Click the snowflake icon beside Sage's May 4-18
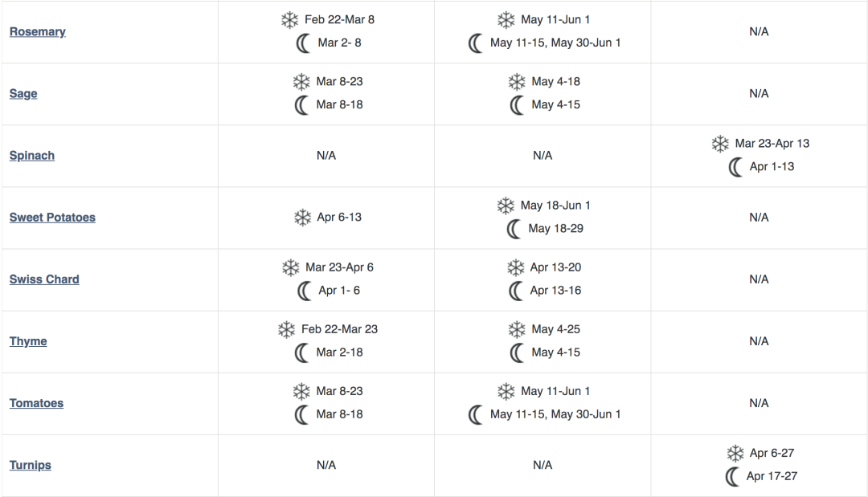 (517, 82)
